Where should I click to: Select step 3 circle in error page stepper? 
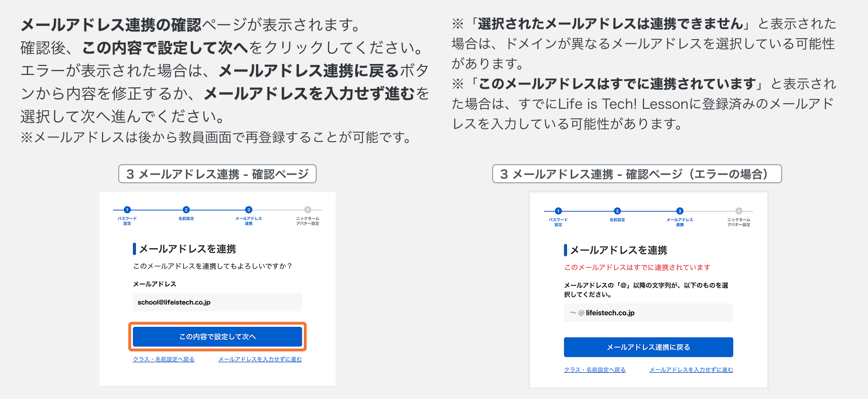680,211
